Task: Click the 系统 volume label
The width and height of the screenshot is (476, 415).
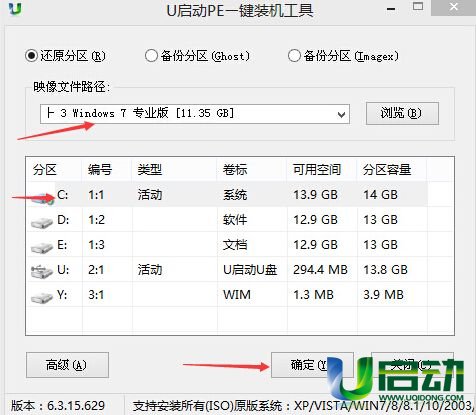Action: click(x=235, y=195)
